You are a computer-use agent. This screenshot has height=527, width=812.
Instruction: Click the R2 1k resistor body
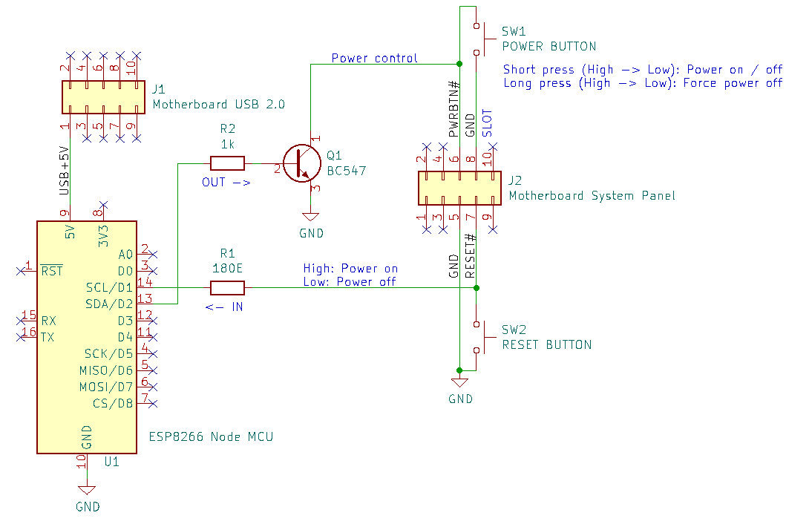click(x=227, y=163)
